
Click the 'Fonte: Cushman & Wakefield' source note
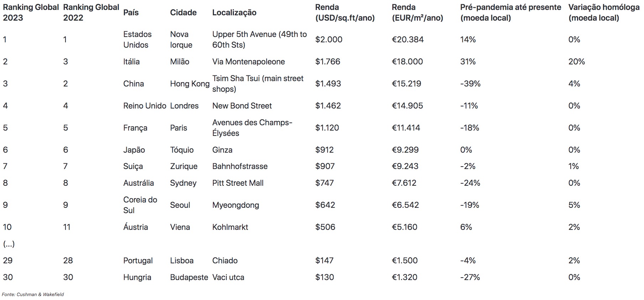(33, 294)
